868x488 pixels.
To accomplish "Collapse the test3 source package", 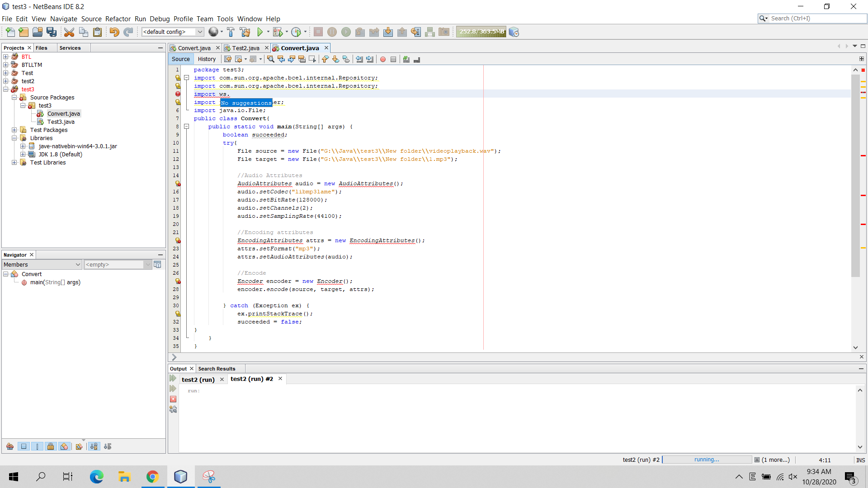I will pos(22,105).
